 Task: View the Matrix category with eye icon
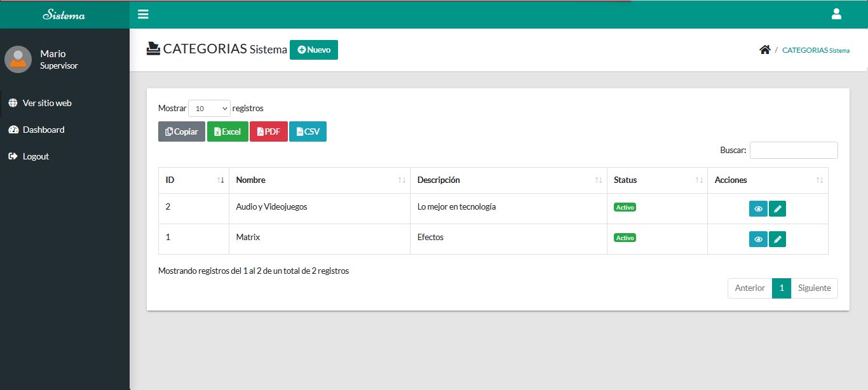758,239
